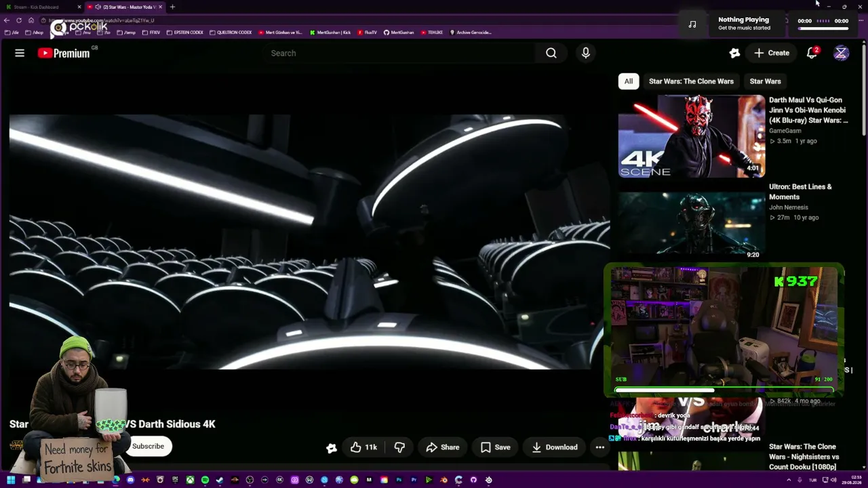This screenshot has height=488, width=868.
Task: Download the video
Action: 555,447
